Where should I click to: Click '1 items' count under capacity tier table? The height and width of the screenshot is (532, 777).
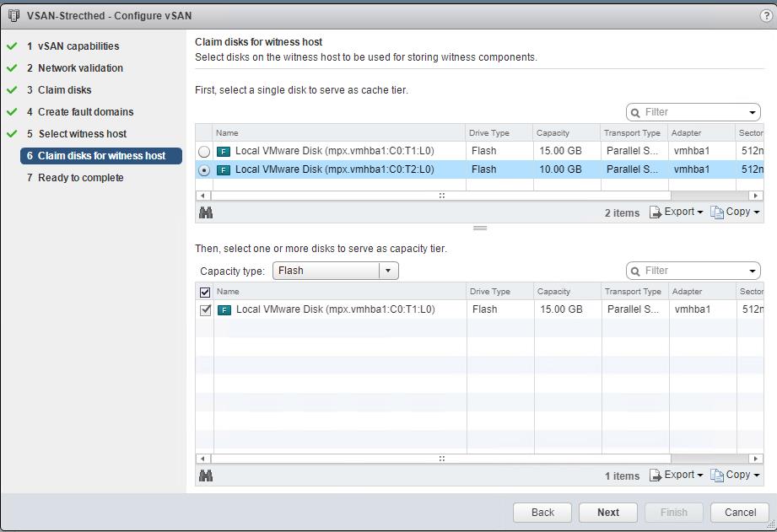(x=622, y=476)
